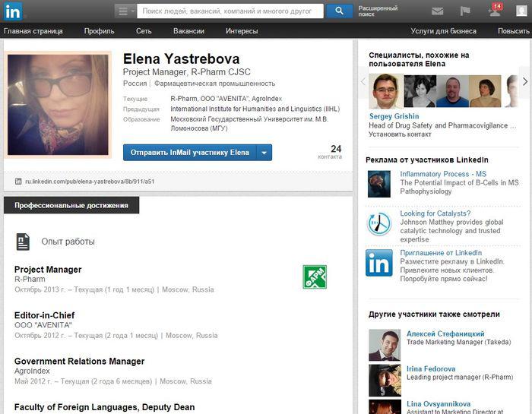This screenshot has width=532, height=414.
Task: Click the 24 контакта count
Action: [x=331, y=152]
